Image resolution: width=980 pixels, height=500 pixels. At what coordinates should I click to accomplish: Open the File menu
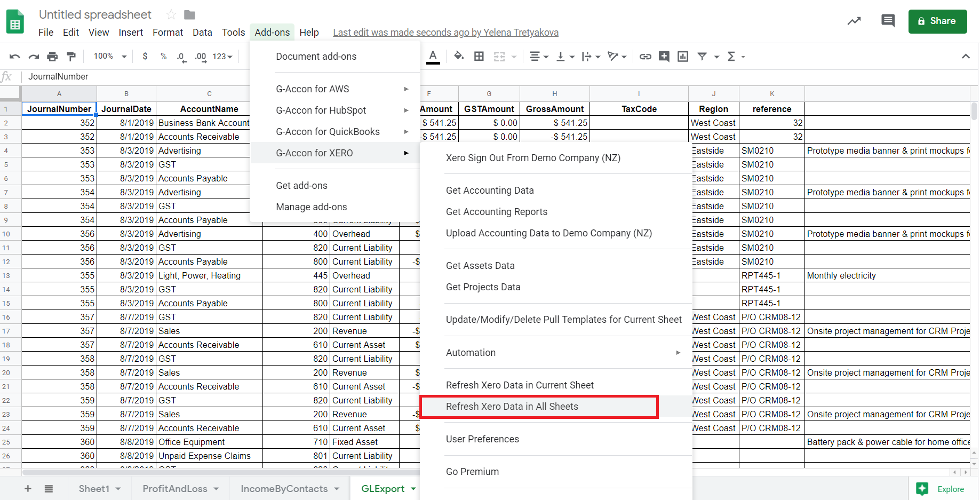tap(46, 33)
